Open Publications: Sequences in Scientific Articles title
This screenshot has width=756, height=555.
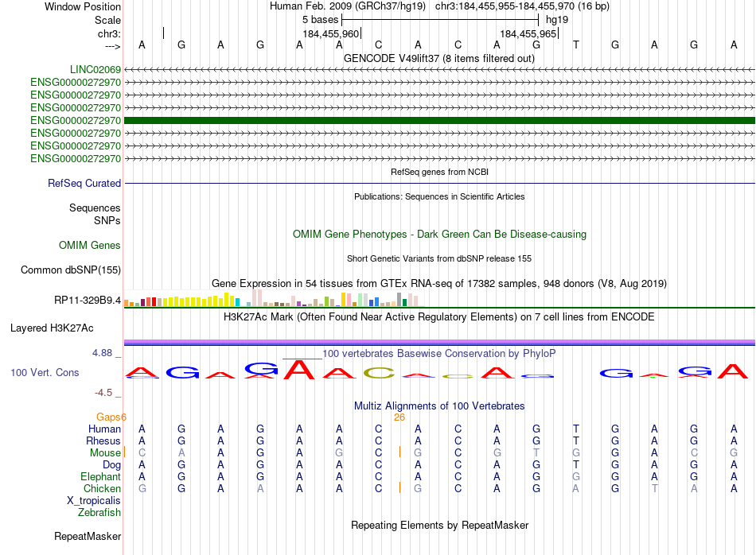point(439,196)
